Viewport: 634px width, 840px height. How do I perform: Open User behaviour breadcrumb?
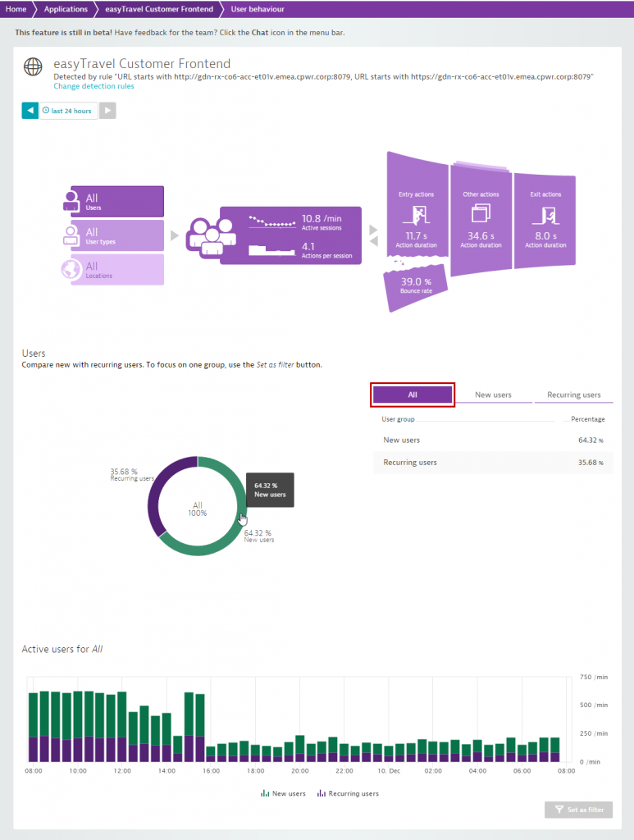click(258, 9)
